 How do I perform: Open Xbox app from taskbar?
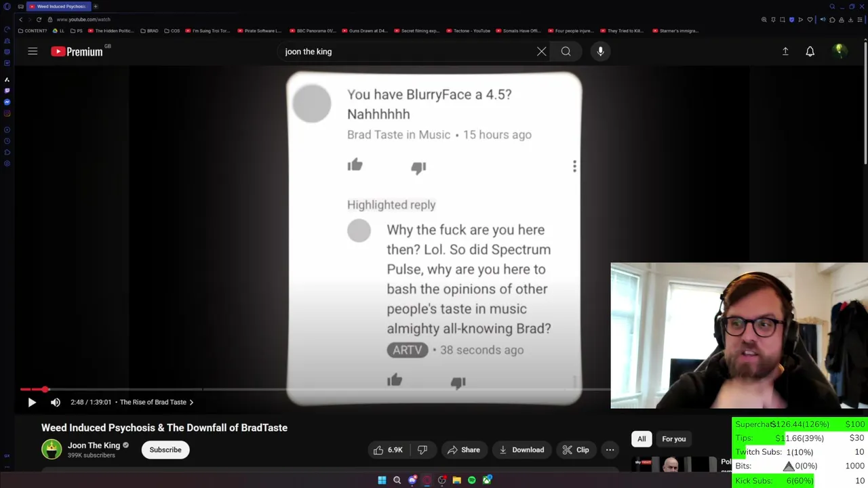tap(487, 481)
